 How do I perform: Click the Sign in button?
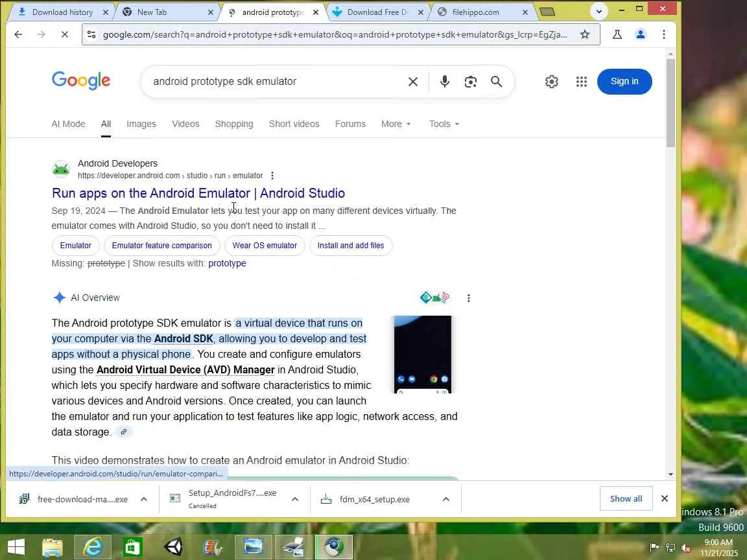click(x=624, y=82)
